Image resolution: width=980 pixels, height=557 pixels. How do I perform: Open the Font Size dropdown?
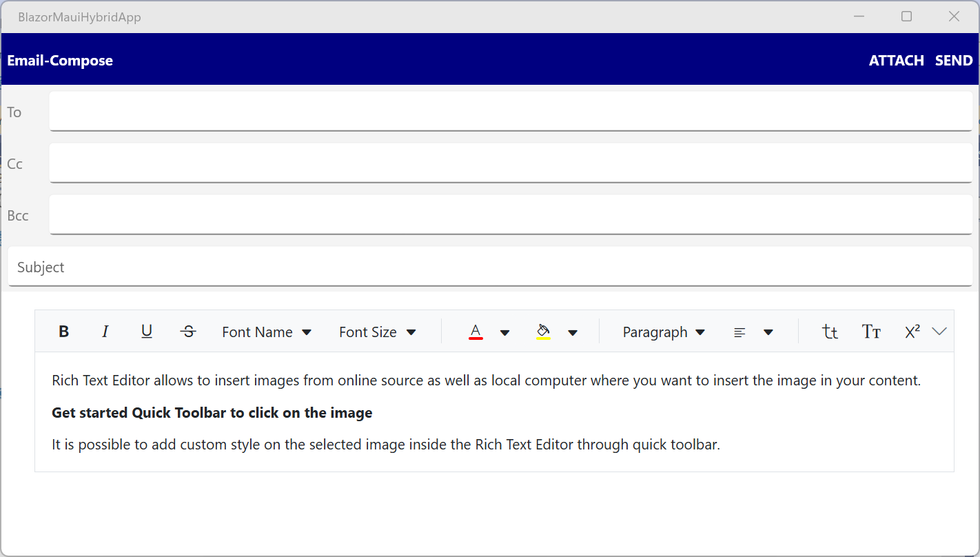click(376, 332)
